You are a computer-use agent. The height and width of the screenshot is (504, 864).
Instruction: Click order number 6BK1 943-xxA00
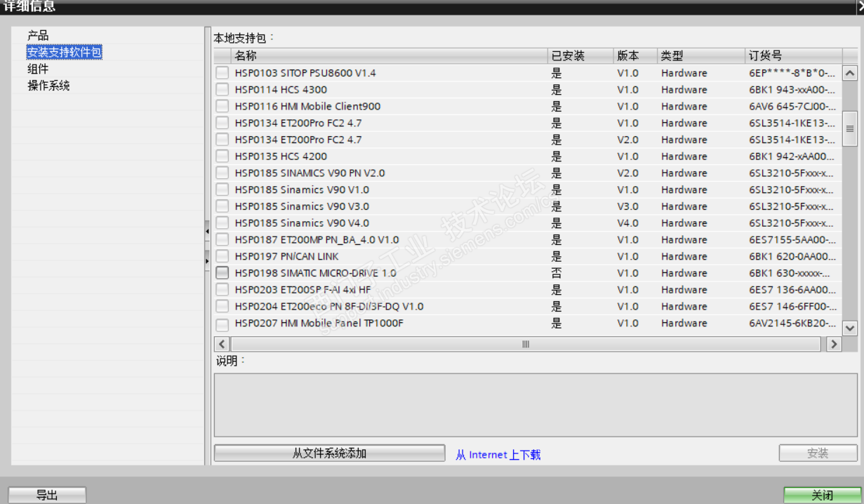792,90
